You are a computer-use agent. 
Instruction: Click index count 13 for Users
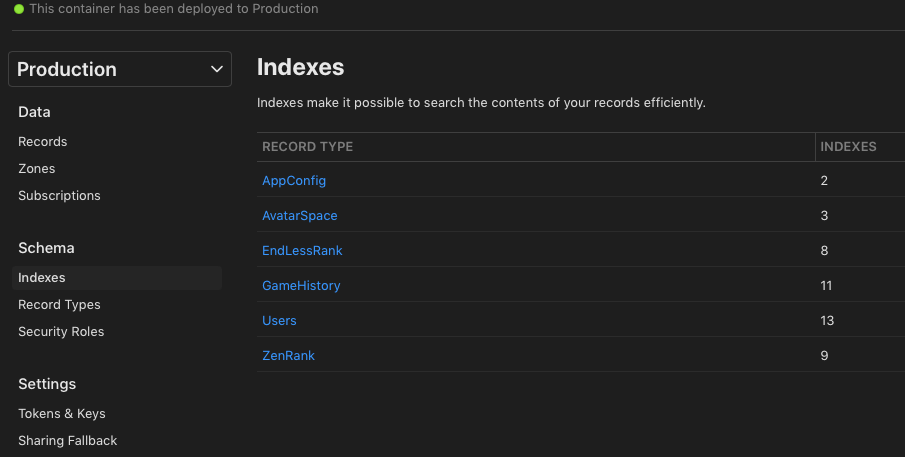coord(827,321)
